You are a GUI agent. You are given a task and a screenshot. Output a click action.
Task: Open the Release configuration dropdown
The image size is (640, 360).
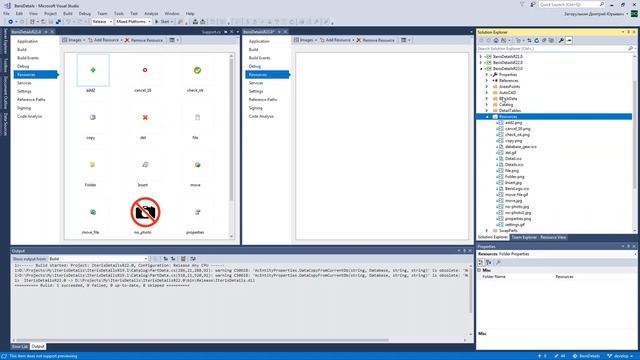coord(102,22)
